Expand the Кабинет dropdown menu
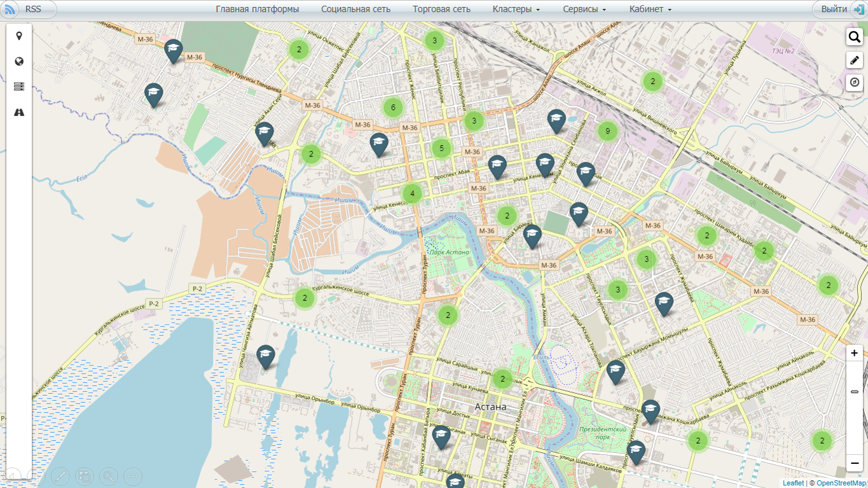 click(650, 10)
